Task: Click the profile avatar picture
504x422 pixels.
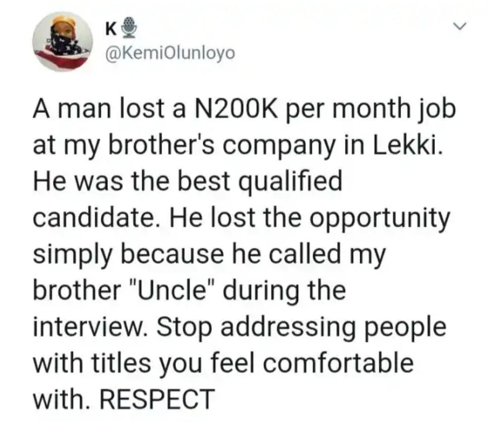Action: point(62,42)
